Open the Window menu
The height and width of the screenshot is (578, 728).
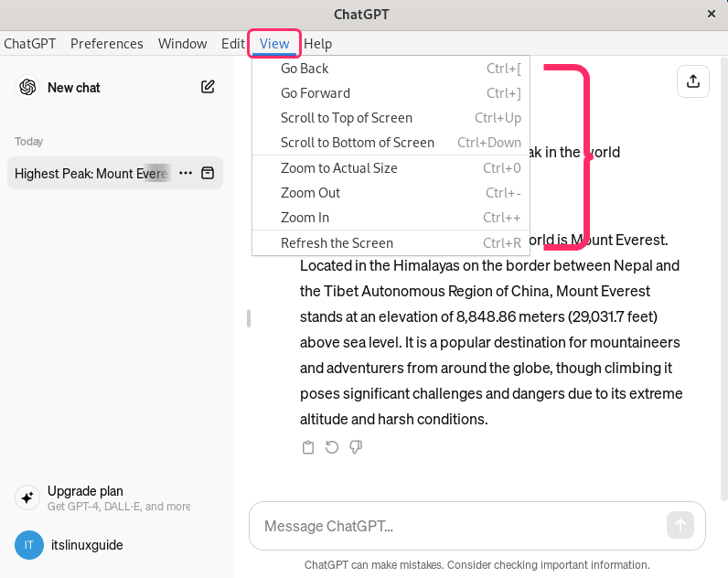click(x=182, y=44)
